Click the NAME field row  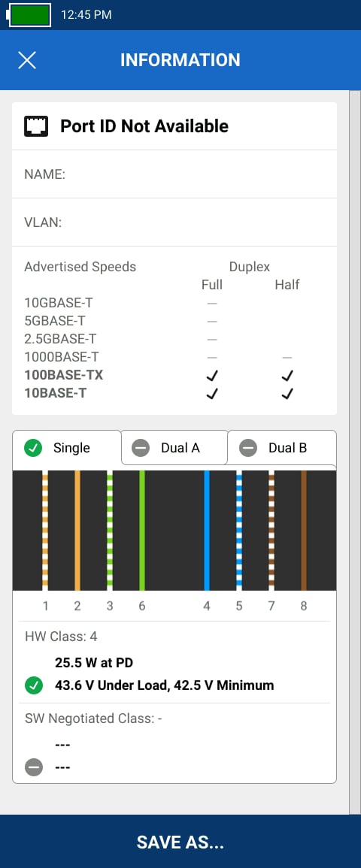[174, 174]
